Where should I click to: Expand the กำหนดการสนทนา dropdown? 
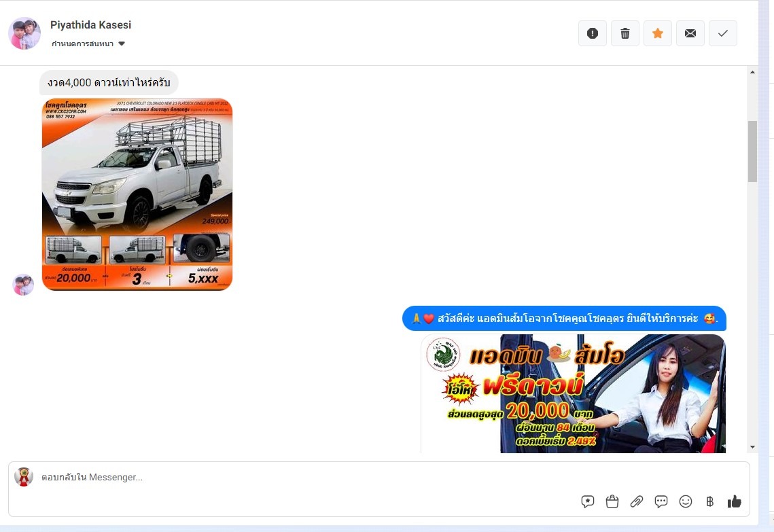88,43
